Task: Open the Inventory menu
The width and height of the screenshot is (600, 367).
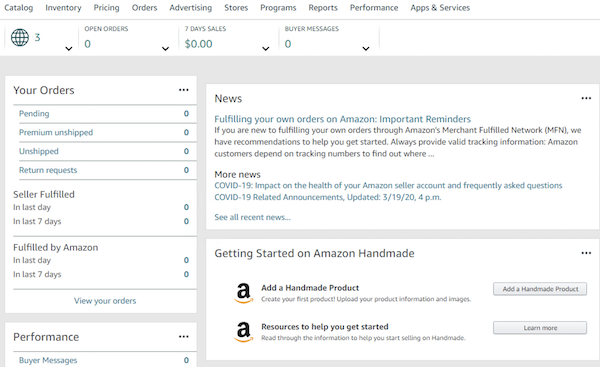Action: 63,8
